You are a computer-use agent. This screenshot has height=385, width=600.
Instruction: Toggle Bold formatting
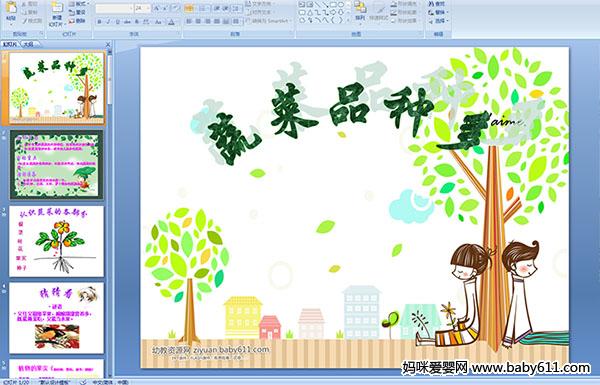point(99,22)
